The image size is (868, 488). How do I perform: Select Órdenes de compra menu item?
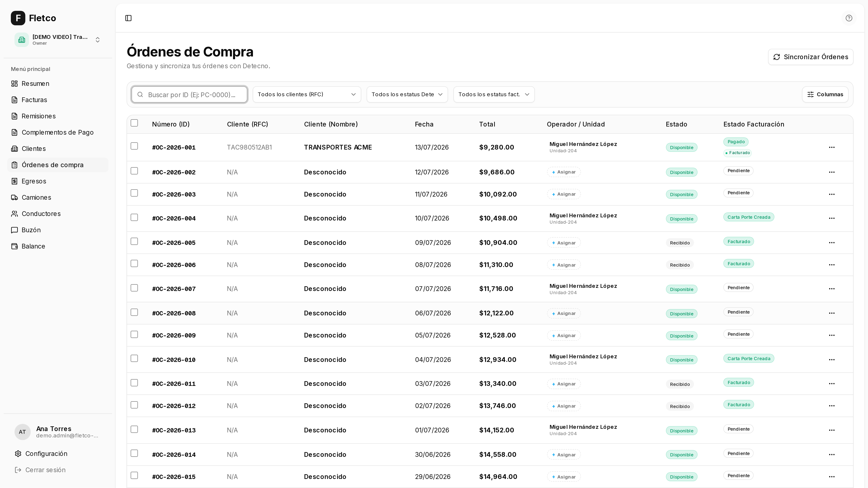58,165
